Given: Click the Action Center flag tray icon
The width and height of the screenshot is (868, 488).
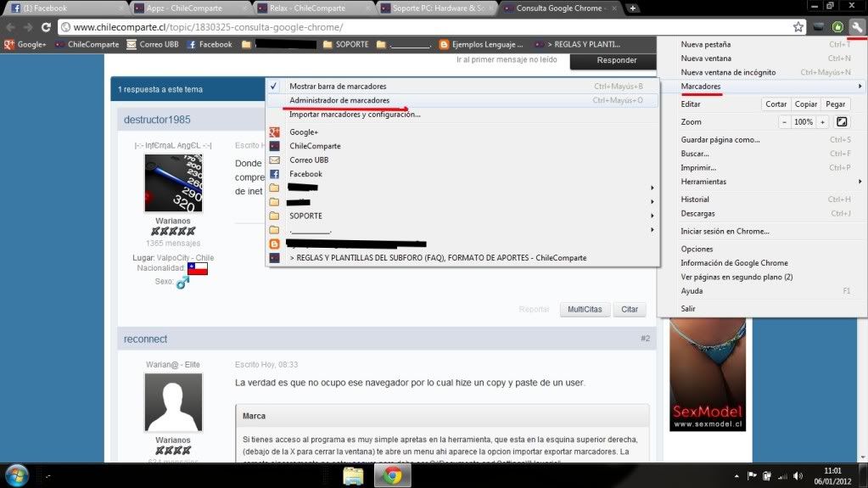Looking at the screenshot, I should [x=752, y=475].
